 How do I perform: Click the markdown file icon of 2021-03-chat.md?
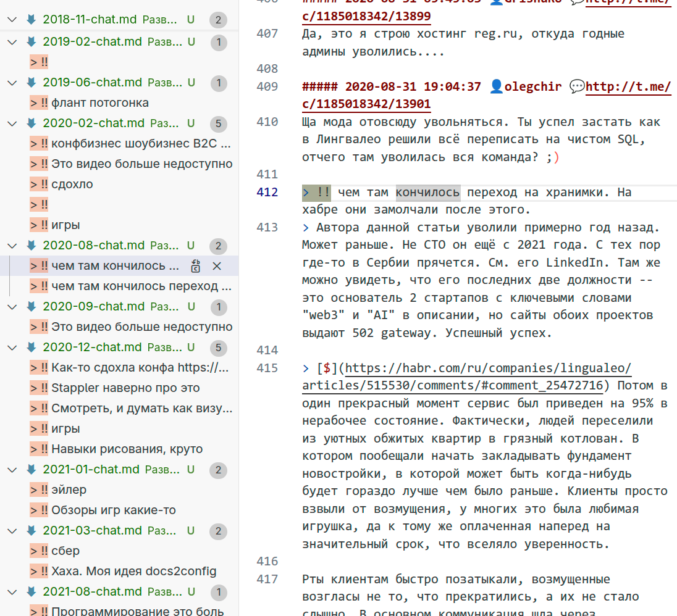click(x=31, y=531)
